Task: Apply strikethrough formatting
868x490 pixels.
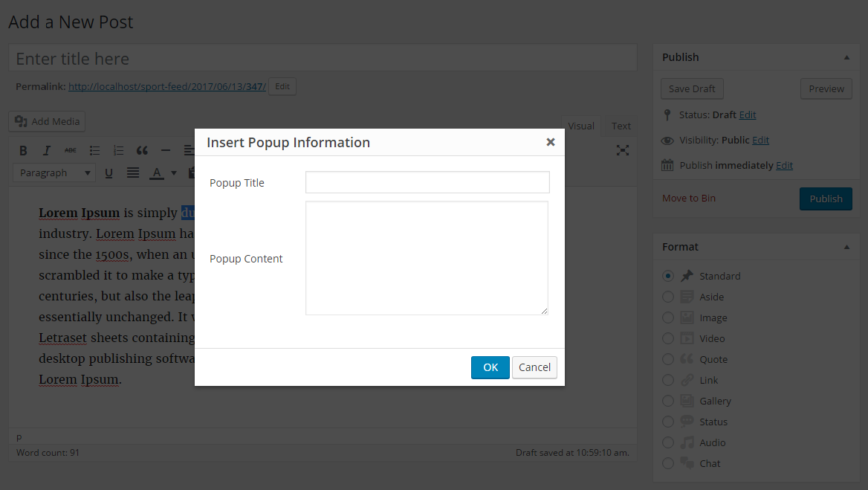Action: tap(71, 151)
